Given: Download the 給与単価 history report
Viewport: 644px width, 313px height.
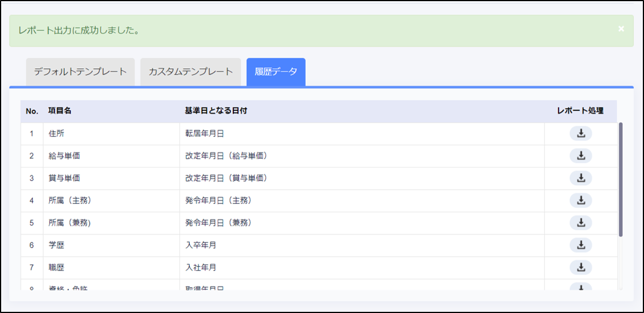Looking at the screenshot, I should tap(580, 156).
